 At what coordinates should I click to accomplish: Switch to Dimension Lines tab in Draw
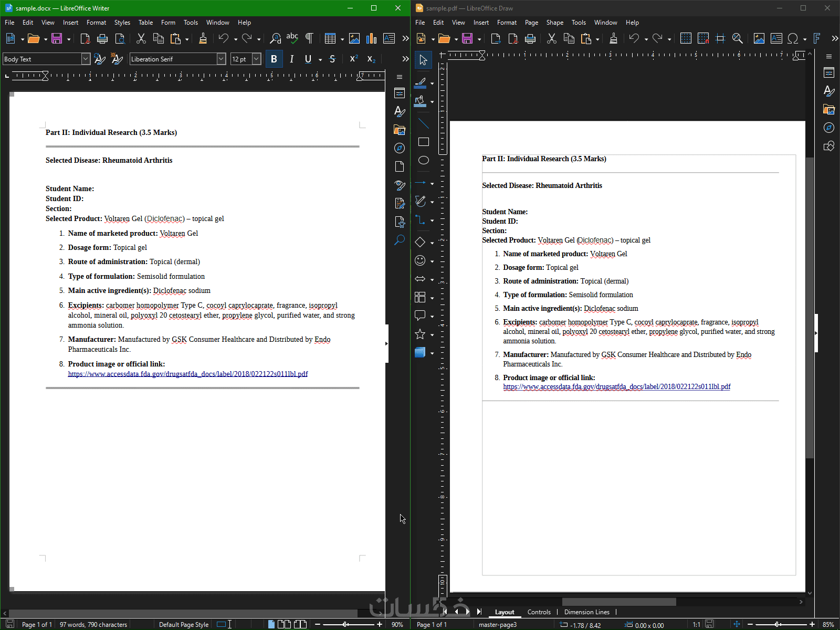pos(587,612)
